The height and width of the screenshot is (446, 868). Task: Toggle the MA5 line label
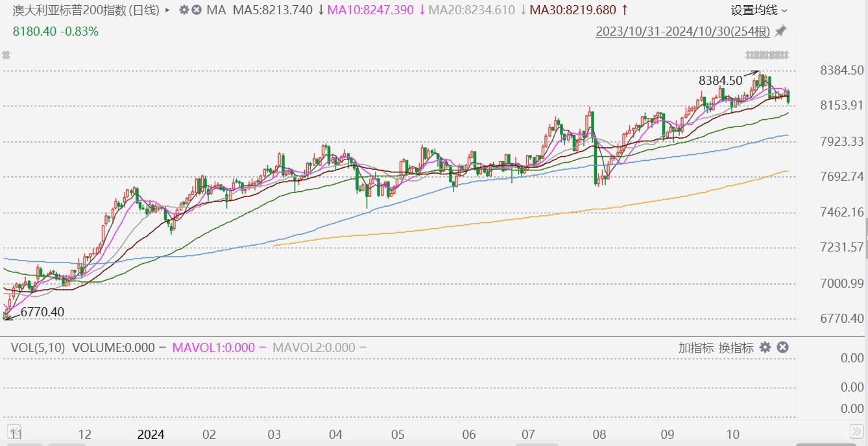(x=272, y=10)
